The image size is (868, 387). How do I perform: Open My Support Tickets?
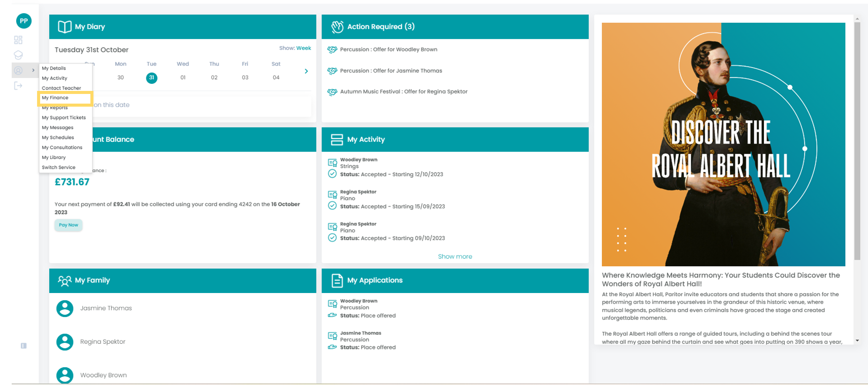(x=64, y=117)
